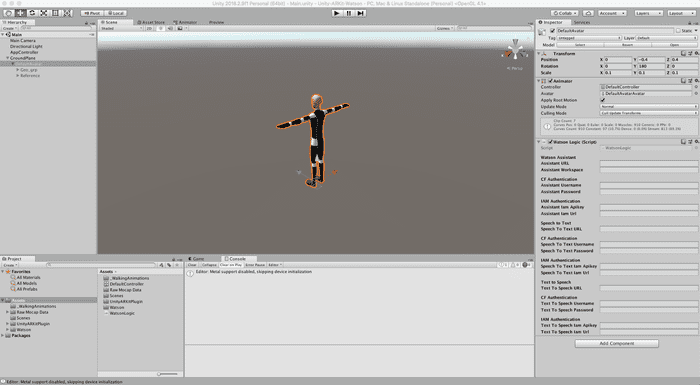Toggle the Static checkbox
Viewport: 700px width, 385px height.
click(678, 31)
